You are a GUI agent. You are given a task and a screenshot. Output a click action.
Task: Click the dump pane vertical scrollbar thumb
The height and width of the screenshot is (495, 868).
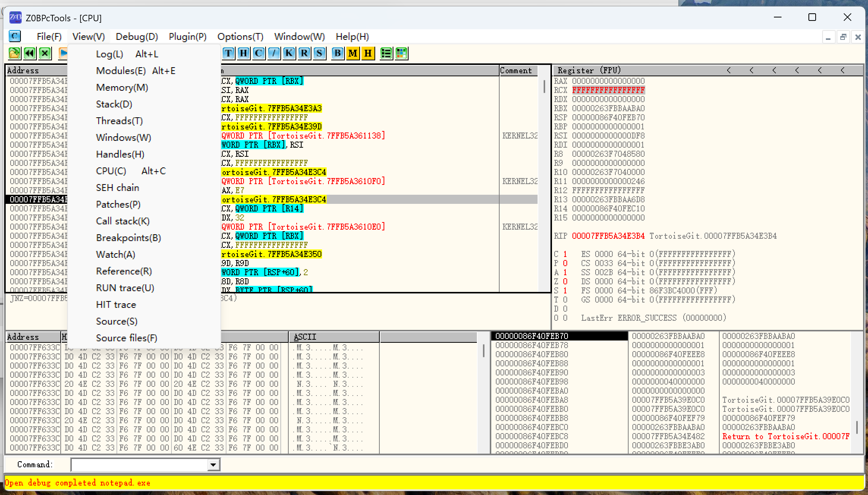(484, 350)
